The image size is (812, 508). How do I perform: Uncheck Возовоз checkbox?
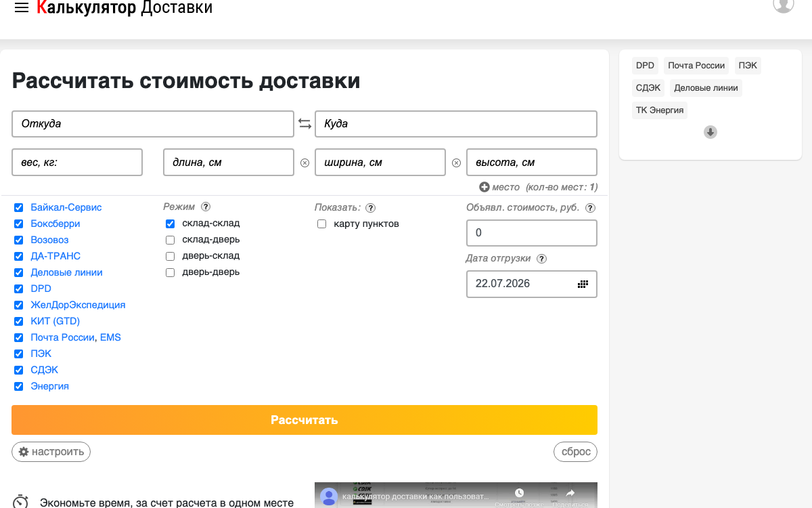(19, 240)
